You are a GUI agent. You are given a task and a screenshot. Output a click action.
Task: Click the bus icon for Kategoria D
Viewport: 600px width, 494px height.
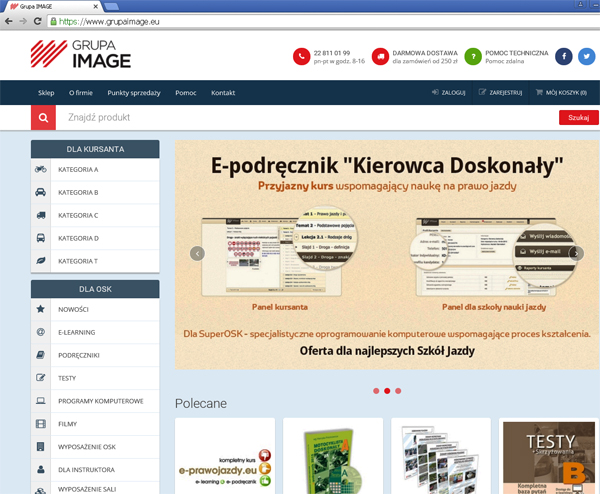click(x=41, y=238)
